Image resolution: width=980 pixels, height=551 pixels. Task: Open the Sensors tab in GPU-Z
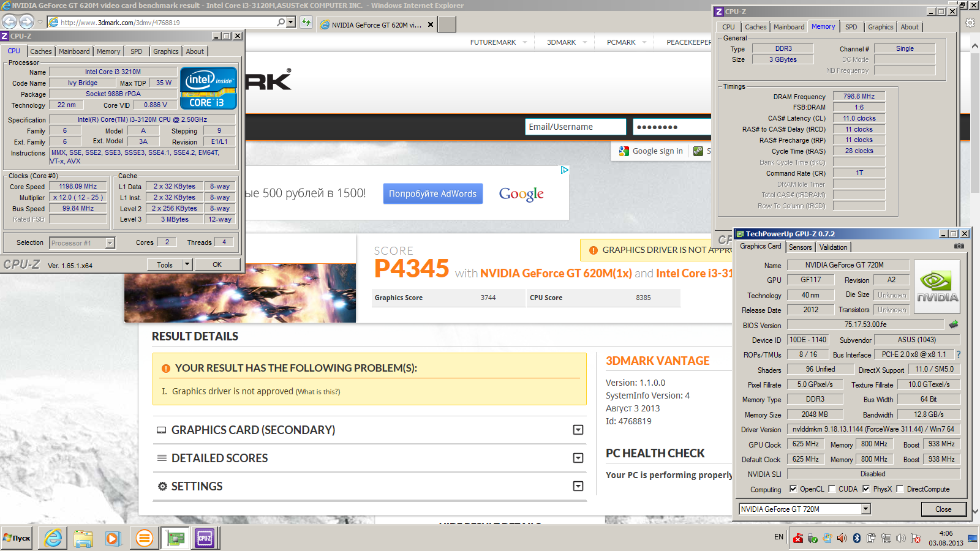pyautogui.click(x=800, y=247)
